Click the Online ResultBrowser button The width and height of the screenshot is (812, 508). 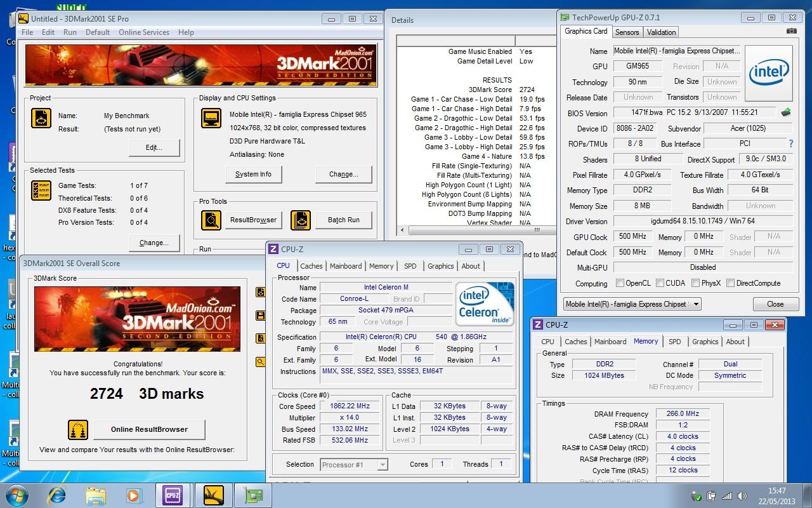tap(149, 430)
